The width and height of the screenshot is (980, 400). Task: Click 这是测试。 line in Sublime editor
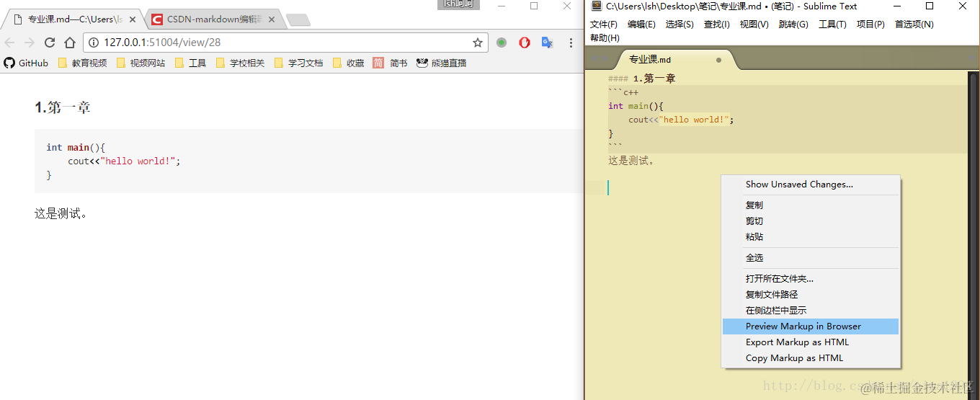[631, 161]
